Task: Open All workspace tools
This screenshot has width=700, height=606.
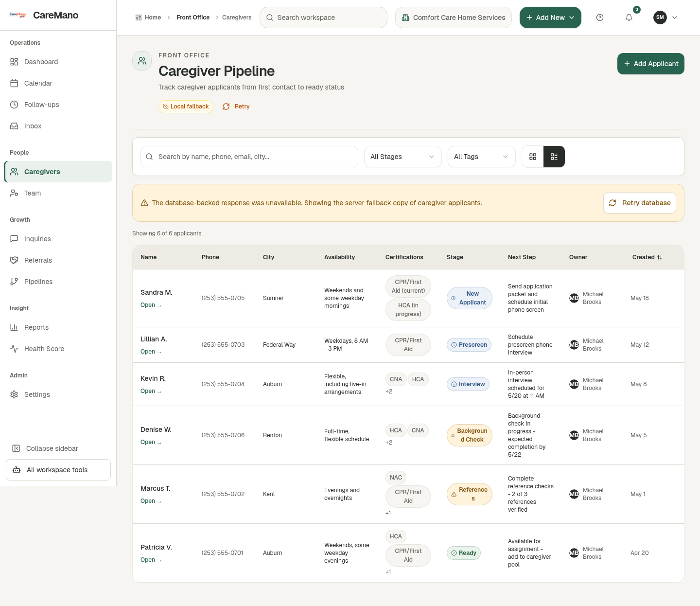Action: [58, 470]
